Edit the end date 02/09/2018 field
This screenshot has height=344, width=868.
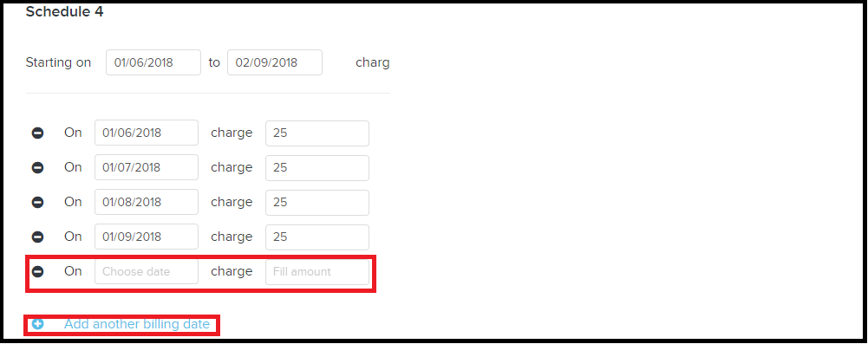(x=275, y=62)
